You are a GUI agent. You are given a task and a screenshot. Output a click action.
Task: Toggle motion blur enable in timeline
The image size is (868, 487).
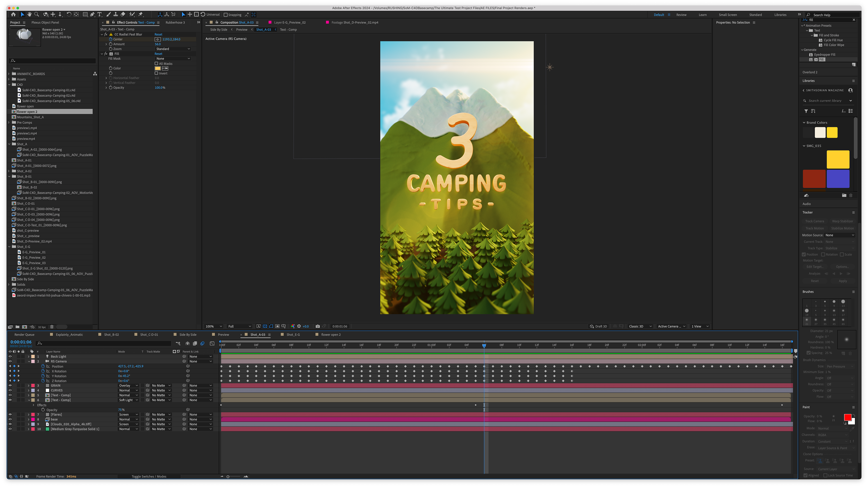pos(203,343)
